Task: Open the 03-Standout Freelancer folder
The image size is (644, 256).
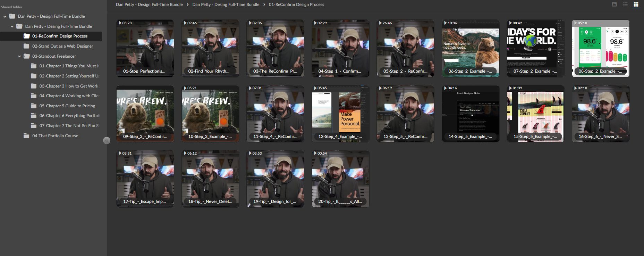Action: (x=54, y=56)
